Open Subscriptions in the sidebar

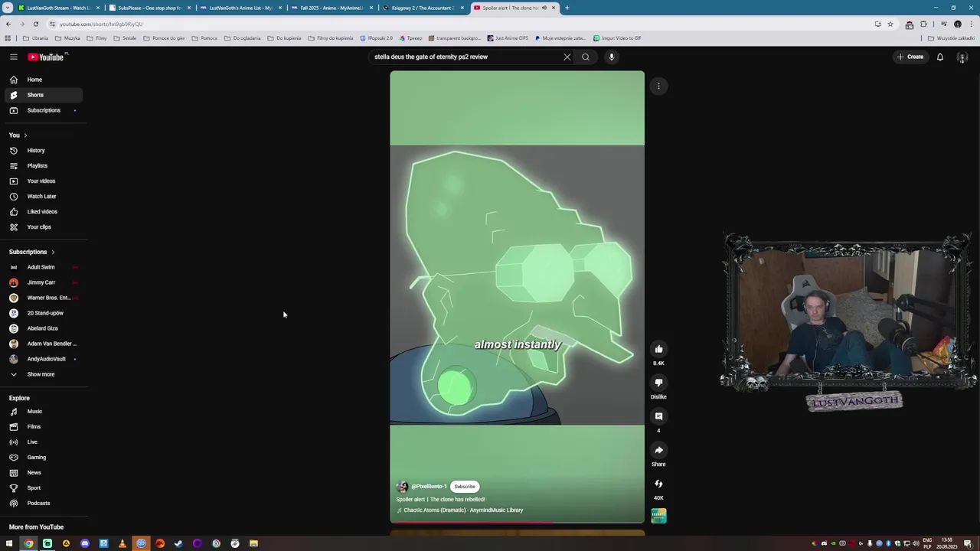43,110
